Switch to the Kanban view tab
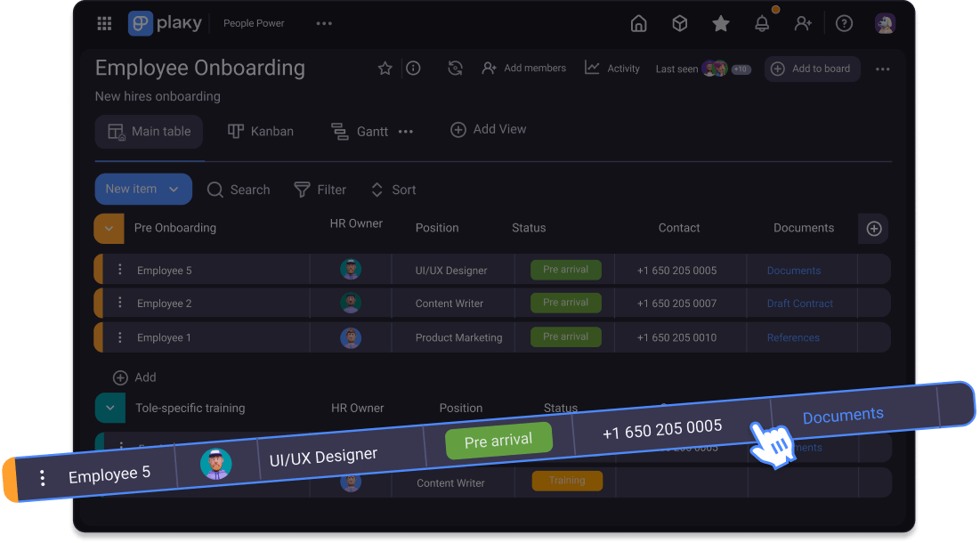 [x=261, y=131]
